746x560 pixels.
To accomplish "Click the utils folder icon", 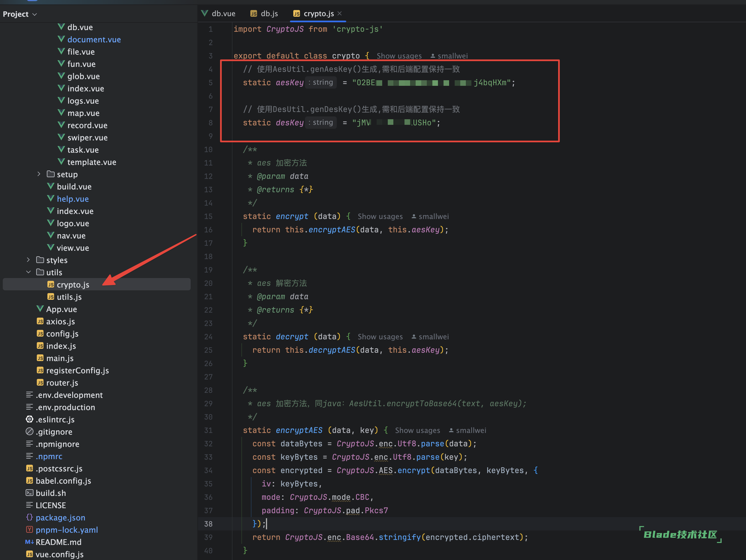I will (40, 272).
